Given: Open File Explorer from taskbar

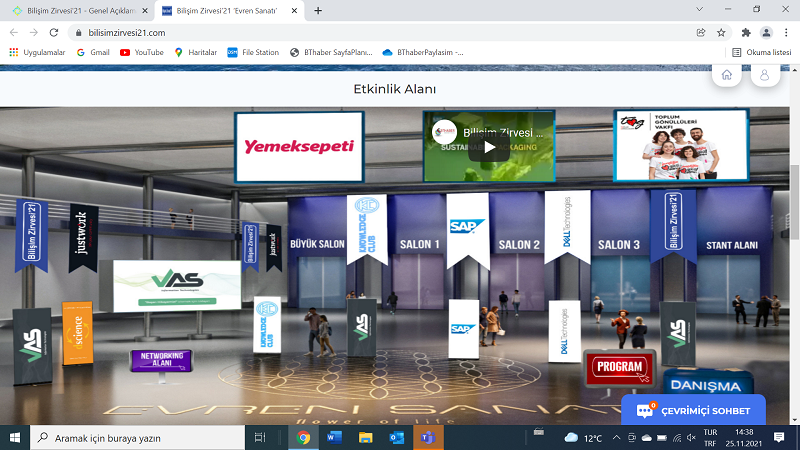Looking at the screenshot, I should (365, 438).
